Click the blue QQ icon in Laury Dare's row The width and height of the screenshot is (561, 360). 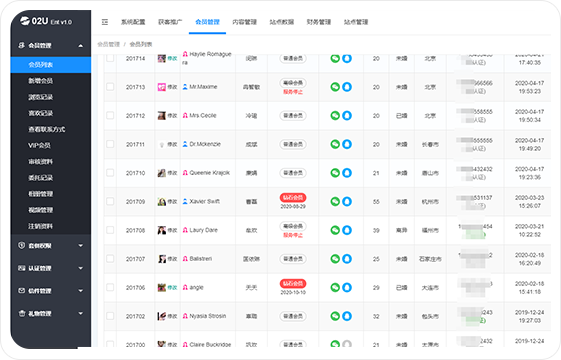click(347, 230)
